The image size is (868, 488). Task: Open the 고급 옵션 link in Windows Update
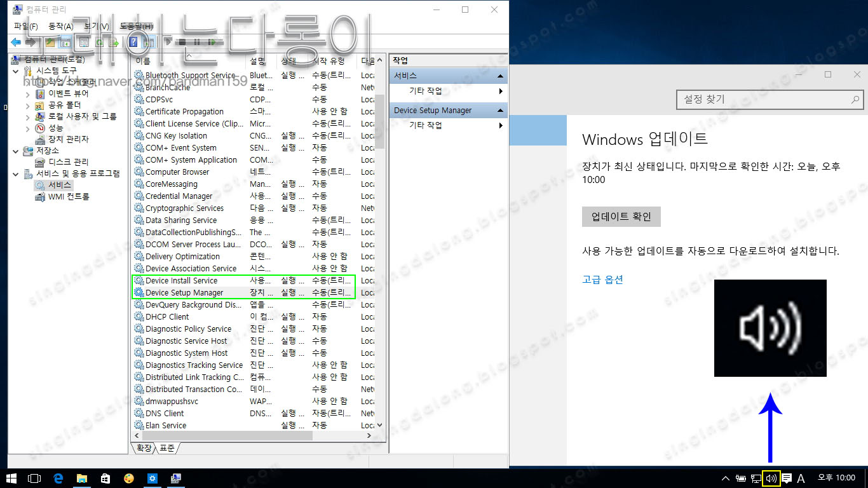click(602, 279)
